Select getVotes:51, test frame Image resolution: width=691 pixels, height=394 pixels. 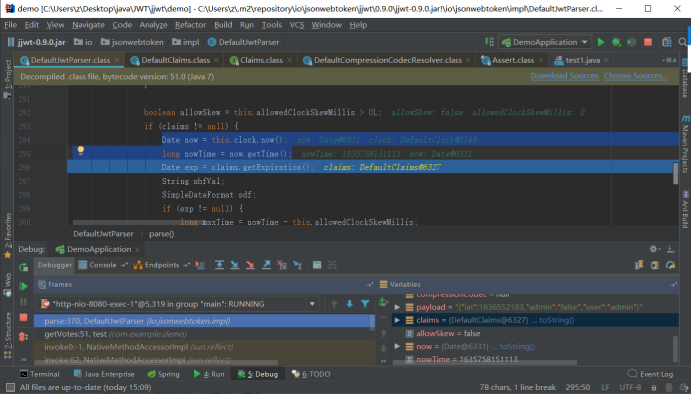204,334
